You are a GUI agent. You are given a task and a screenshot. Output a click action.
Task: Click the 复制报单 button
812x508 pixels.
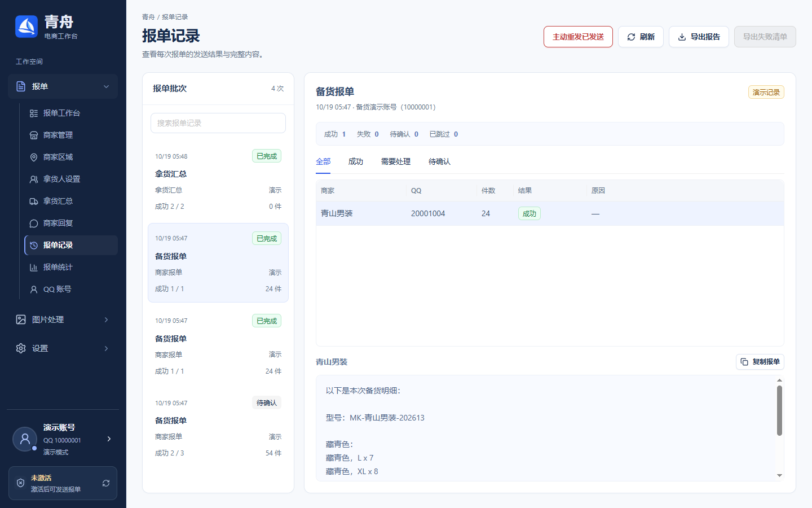coord(760,362)
